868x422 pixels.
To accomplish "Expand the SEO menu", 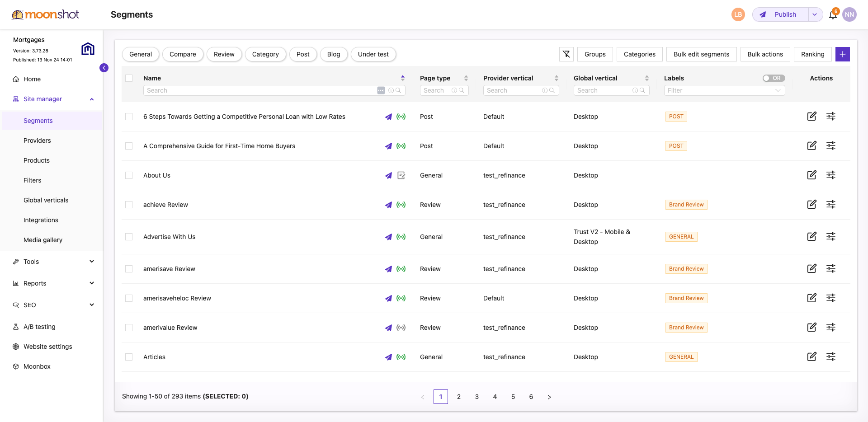I will point(92,305).
